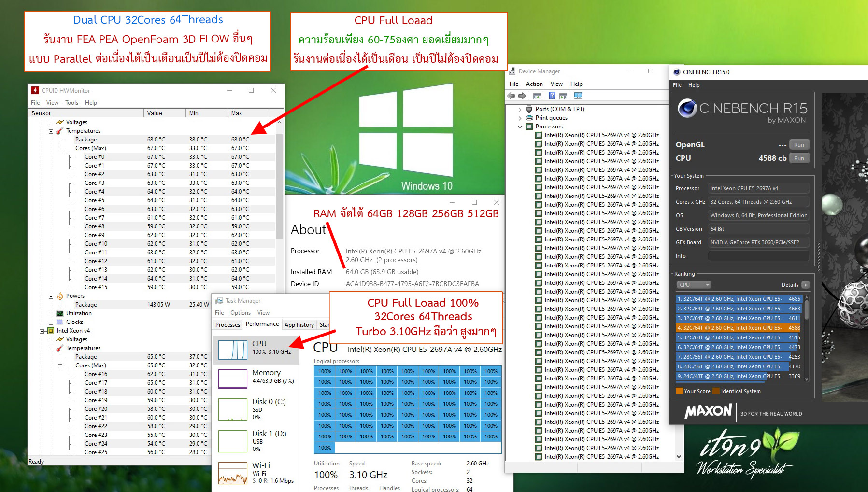
Task: Select the Disk 0 (C:) graph thumbnail
Action: click(233, 409)
